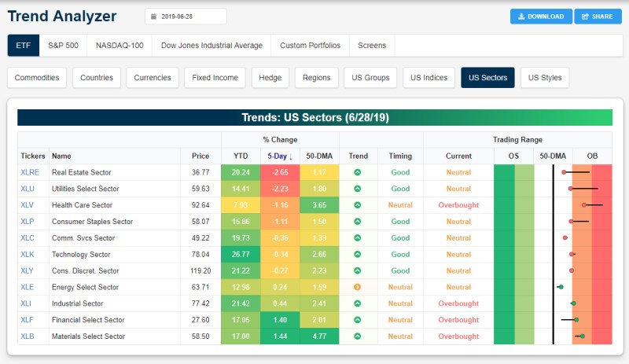Click the XLB uptrend arrow icon

(358, 336)
